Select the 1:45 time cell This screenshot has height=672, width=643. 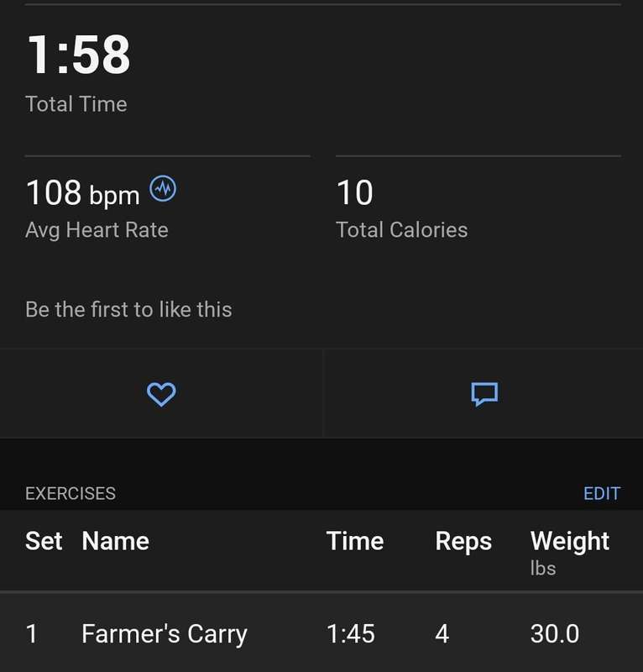click(350, 633)
